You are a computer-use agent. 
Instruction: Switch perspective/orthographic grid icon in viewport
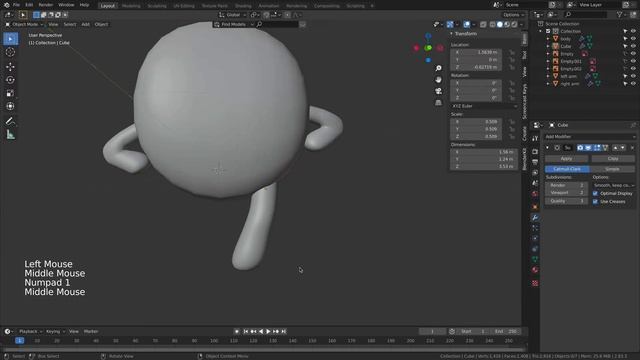click(438, 102)
